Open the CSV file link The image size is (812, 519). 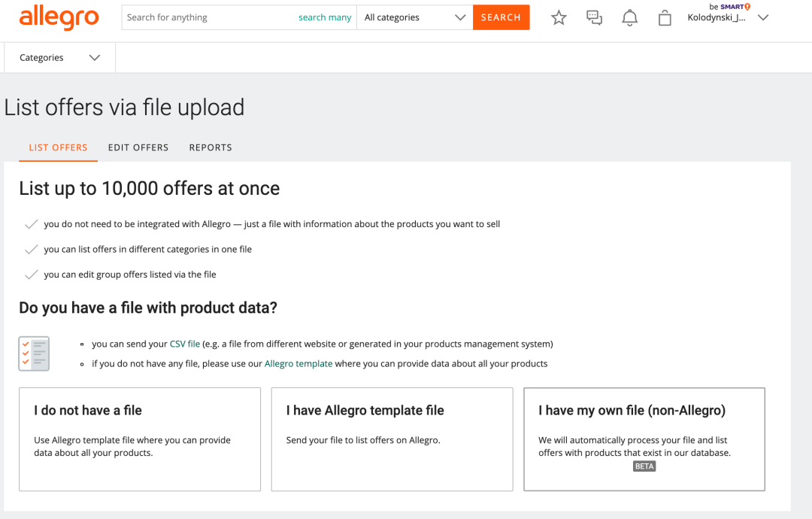185,344
